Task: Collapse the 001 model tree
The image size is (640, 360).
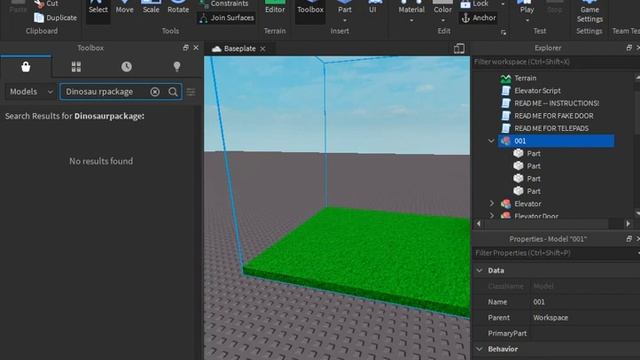Action: pos(491,141)
